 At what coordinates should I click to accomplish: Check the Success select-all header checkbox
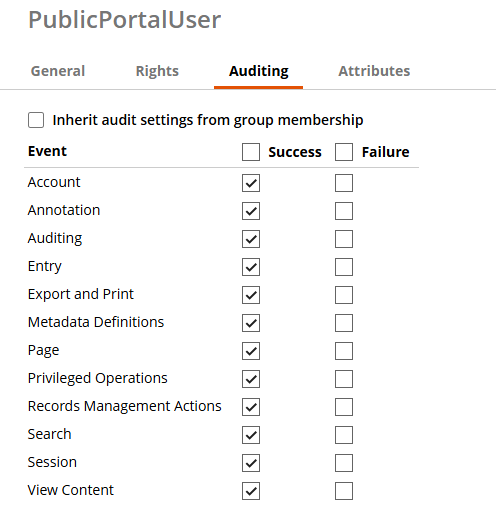coord(251,152)
